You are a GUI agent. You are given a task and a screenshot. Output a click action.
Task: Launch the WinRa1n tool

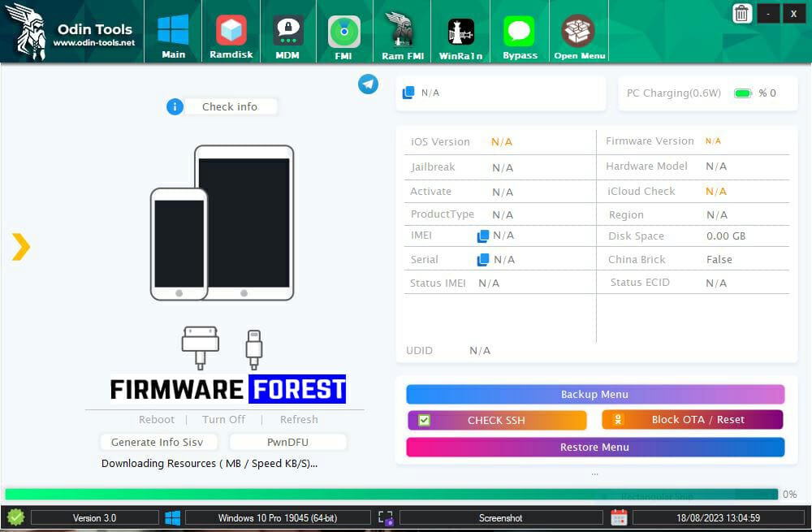[x=460, y=32]
